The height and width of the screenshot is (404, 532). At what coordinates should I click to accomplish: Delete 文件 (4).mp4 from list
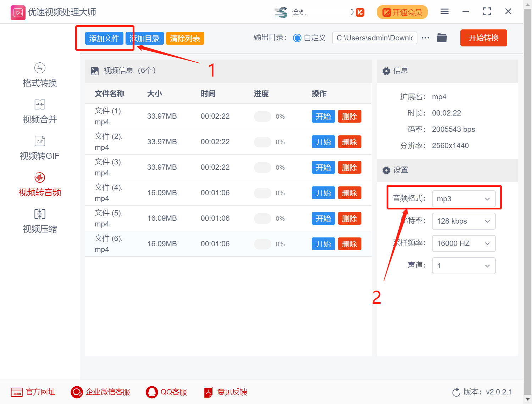tap(350, 193)
